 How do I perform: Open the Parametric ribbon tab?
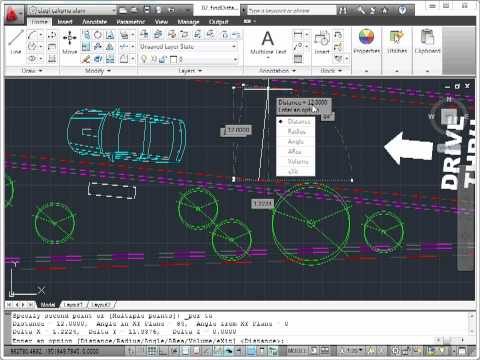point(131,22)
